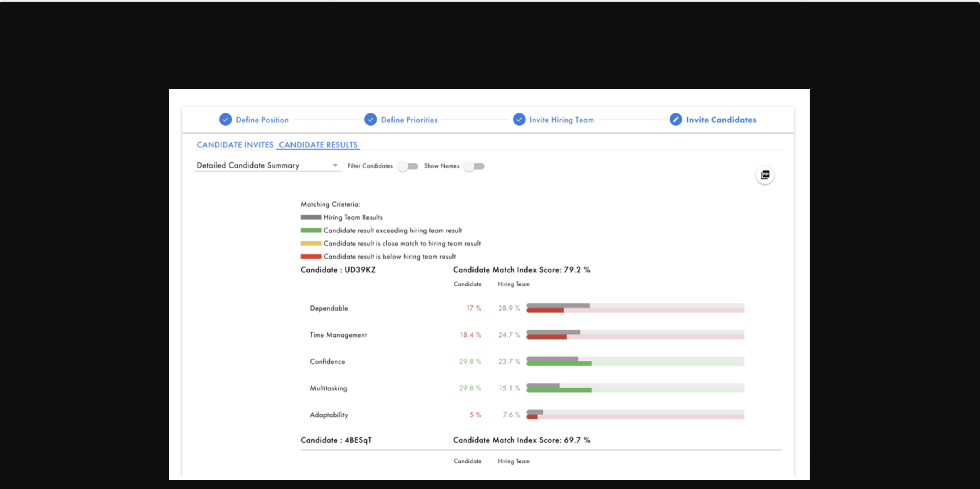Open the Invite Candidates step label

point(721,120)
